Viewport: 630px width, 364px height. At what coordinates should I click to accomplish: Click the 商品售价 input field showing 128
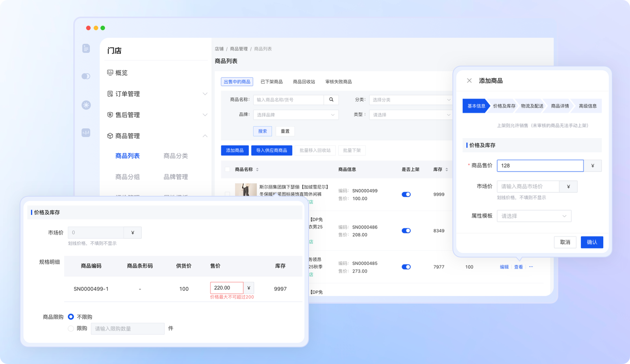(540, 166)
